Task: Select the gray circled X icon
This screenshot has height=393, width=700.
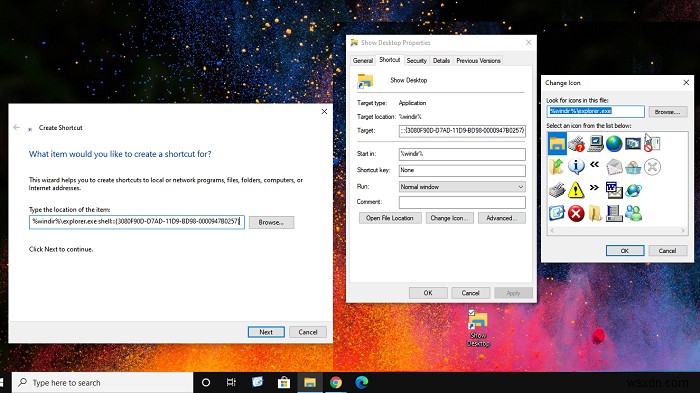Action: coord(652,167)
